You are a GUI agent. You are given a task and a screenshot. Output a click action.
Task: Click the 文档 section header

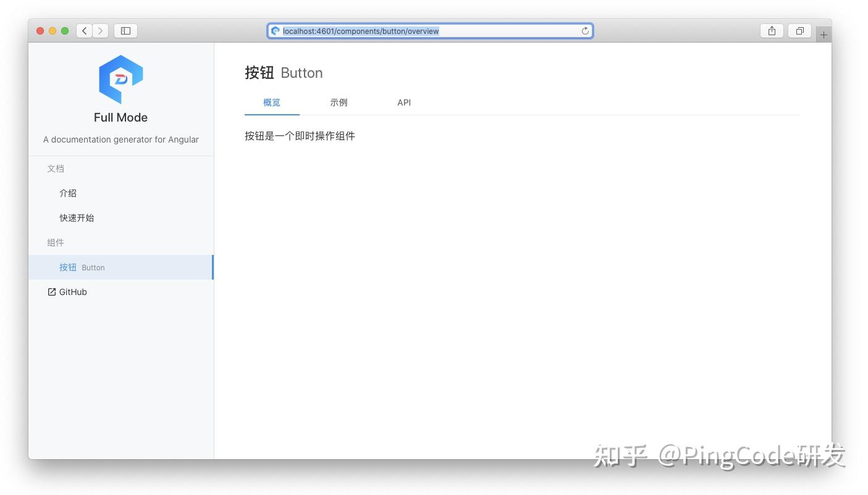(x=56, y=168)
